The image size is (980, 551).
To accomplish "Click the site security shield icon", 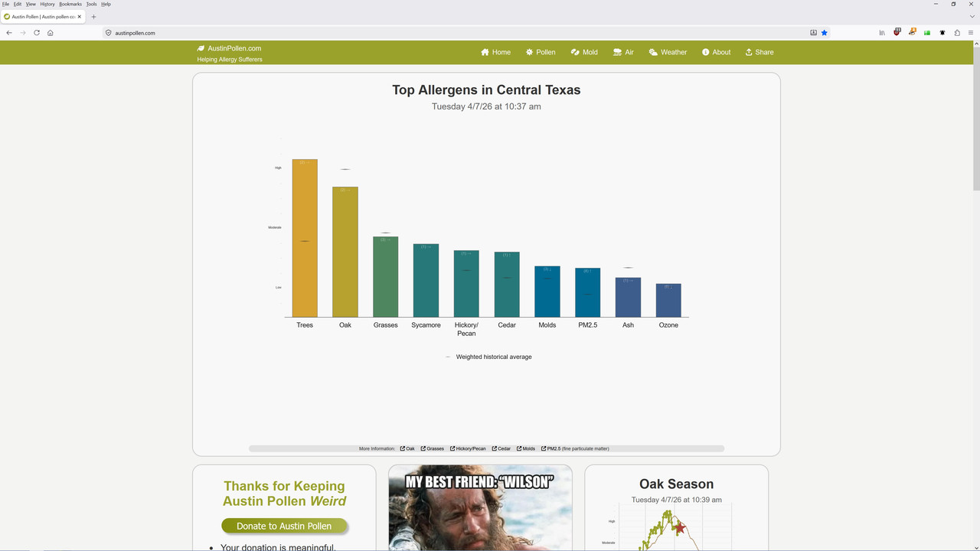I will pos(109,33).
